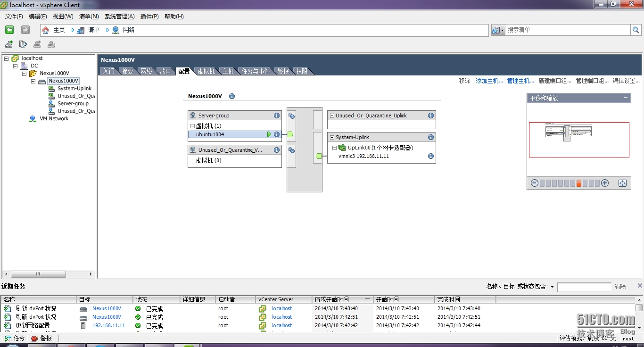Screen dimensions: 644x347
Task: Collapse System-Uplink box
Action: pyautogui.click(x=332, y=137)
